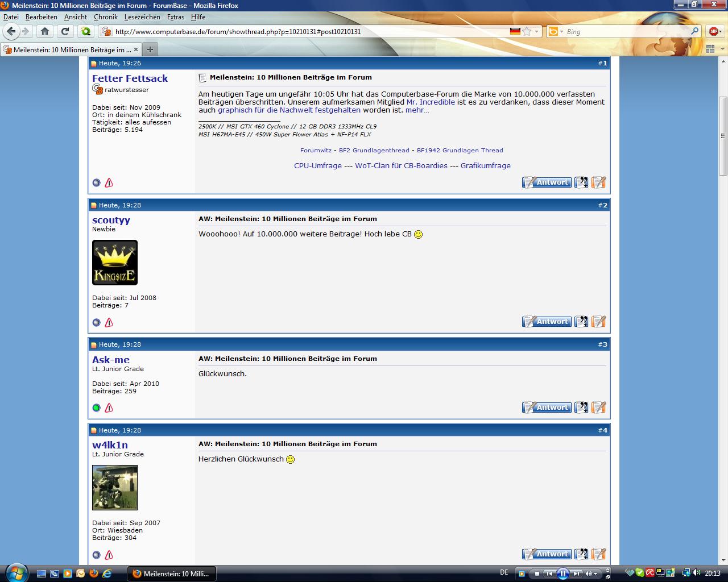Screen dimensions: 728x582
Task: Click the multi-quote icon on post #2
Action: pyautogui.click(x=581, y=322)
